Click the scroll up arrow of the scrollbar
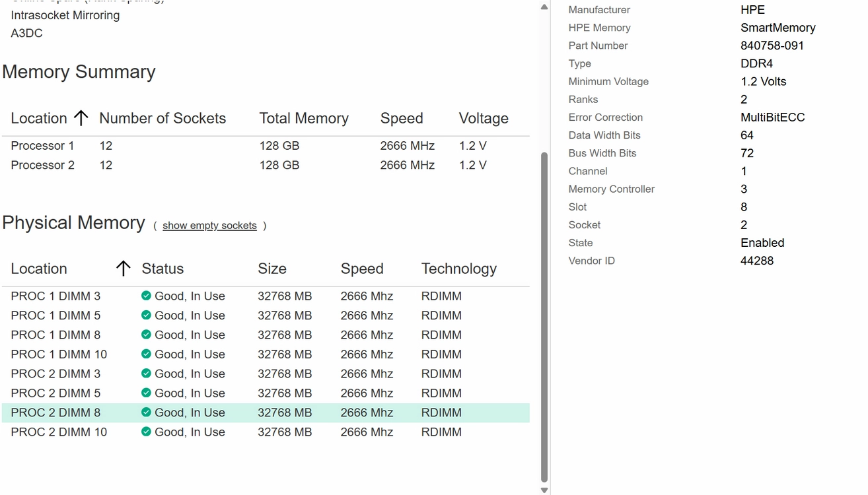868x495 pixels. pos(544,7)
